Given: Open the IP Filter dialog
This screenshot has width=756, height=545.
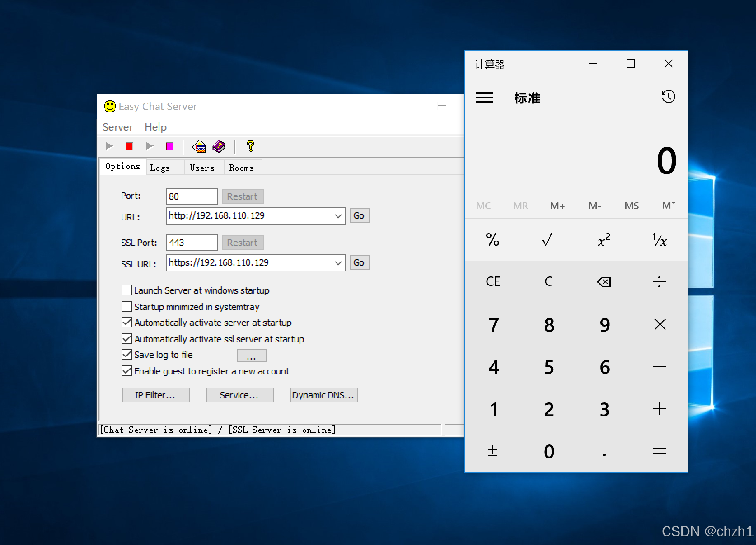Looking at the screenshot, I should click(156, 395).
